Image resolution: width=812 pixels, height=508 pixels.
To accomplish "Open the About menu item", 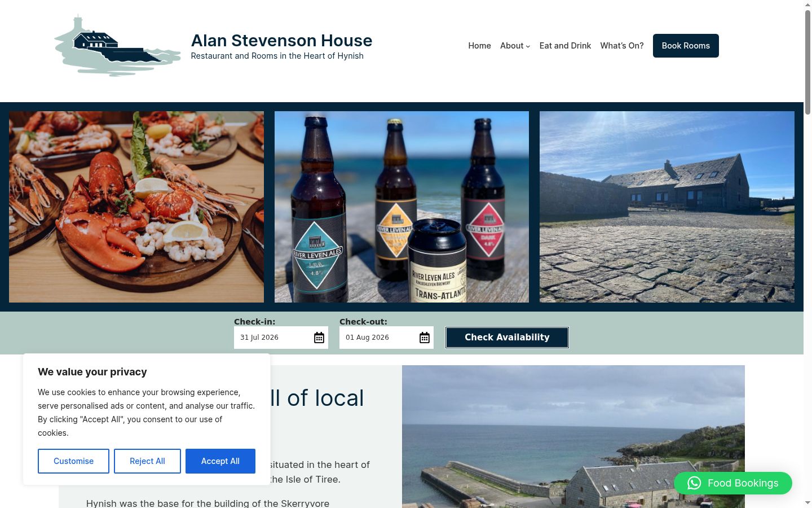I will point(512,46).
